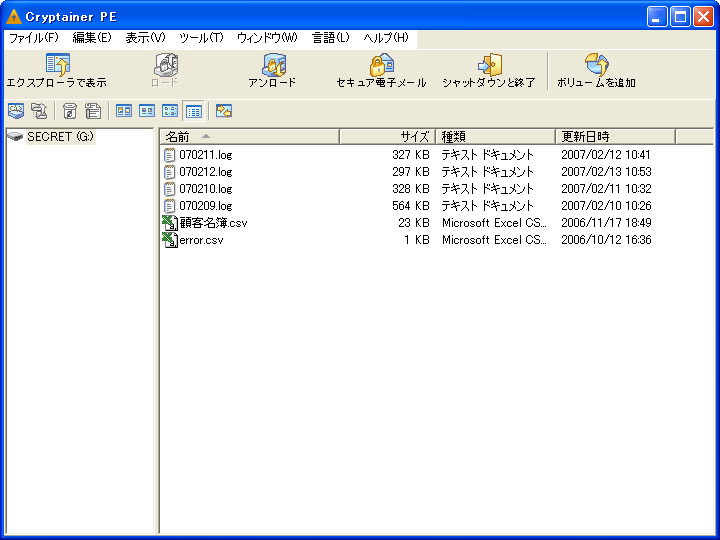The width and height of the screenshot is (720, 540).
Task: Click the 564 KB size cell
Action: (x=411, y=206)
